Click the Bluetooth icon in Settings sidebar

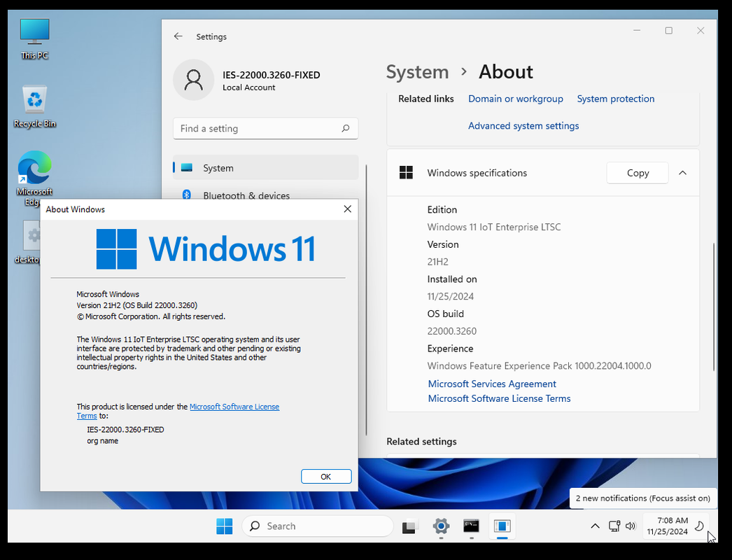click(x=187, y=195)
